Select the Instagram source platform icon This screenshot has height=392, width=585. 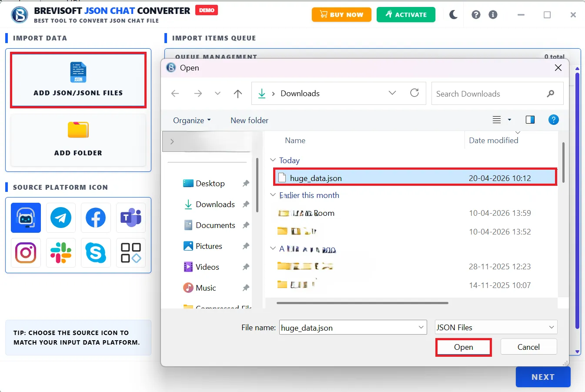click(26, 253)
